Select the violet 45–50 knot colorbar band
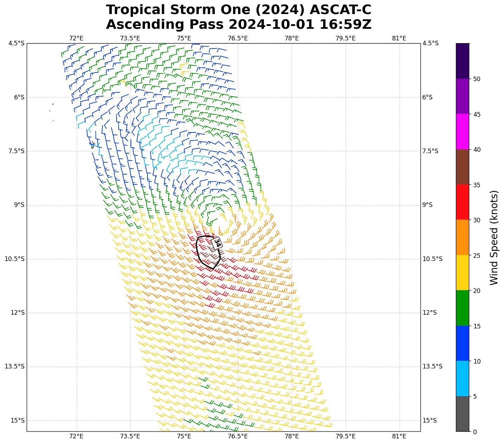The height and width of the screenshot is (444, 504). (x=462, y=96)
